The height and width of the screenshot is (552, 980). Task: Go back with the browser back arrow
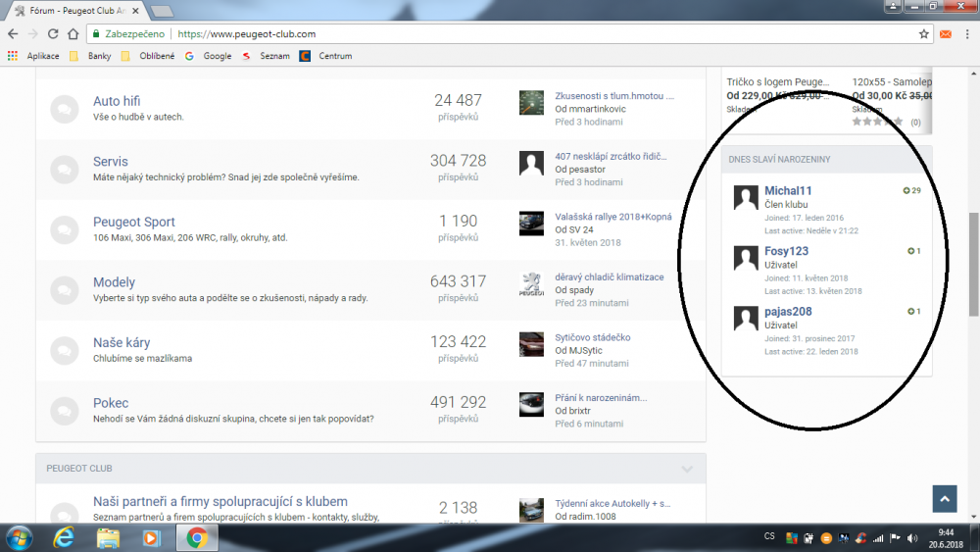(13, 33)
